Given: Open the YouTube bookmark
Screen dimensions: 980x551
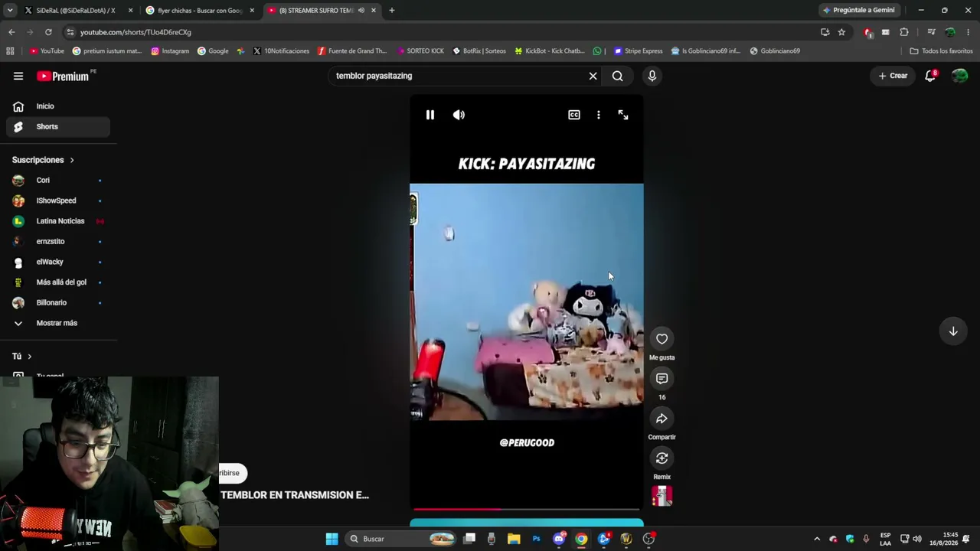Looking at the screenshot, I should coord(47,51).
